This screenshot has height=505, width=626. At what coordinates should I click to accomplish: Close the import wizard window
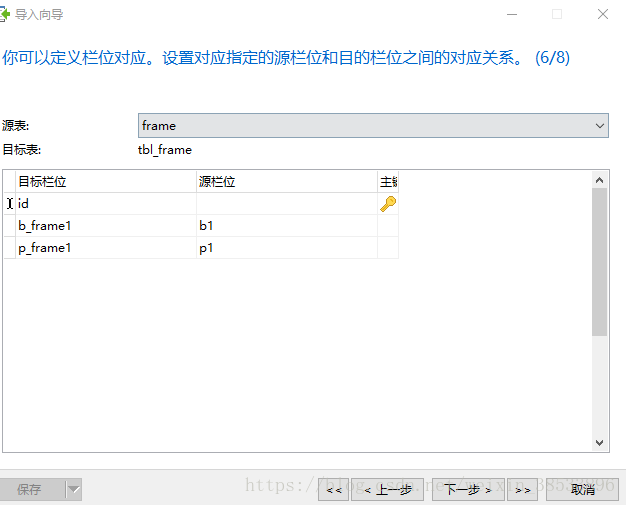tap(602, 14)
